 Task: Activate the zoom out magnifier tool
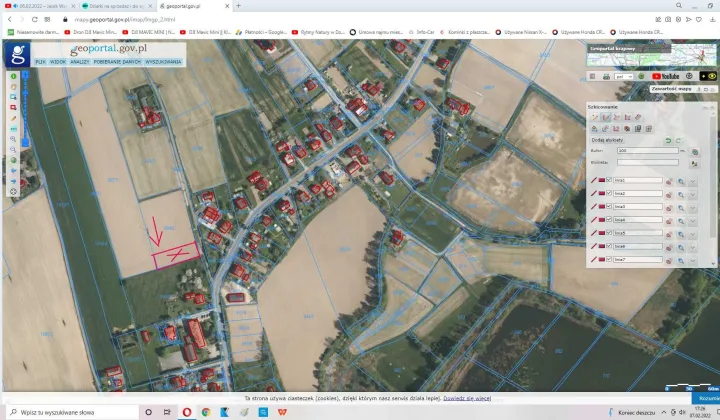click(x=13, y=150)
